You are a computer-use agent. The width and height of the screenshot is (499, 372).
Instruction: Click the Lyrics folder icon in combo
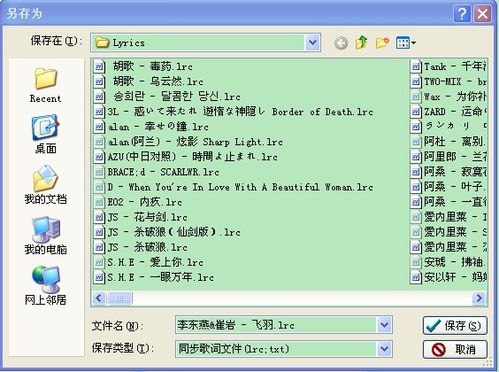point(102,43)
